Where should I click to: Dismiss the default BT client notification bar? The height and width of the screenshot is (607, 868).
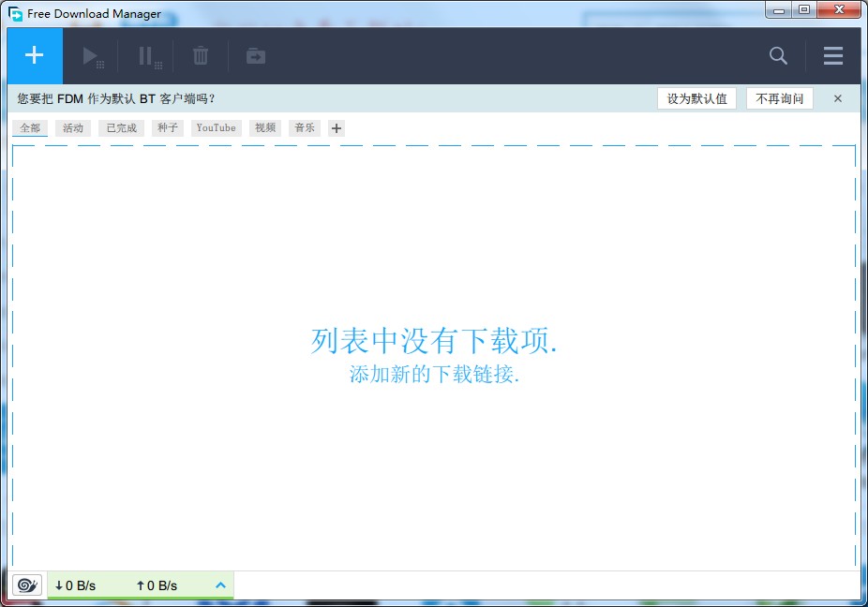(x=838, y=98)
